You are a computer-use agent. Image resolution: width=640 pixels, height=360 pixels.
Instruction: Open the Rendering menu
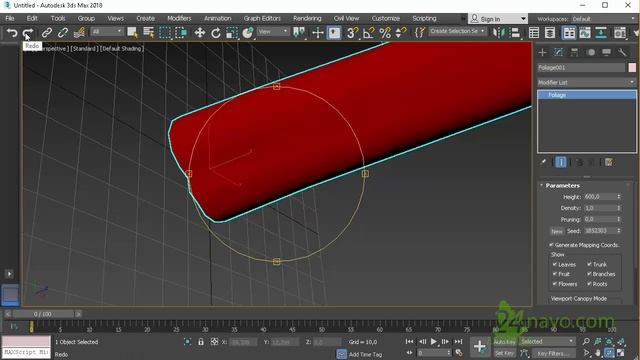tap(307, 18)
